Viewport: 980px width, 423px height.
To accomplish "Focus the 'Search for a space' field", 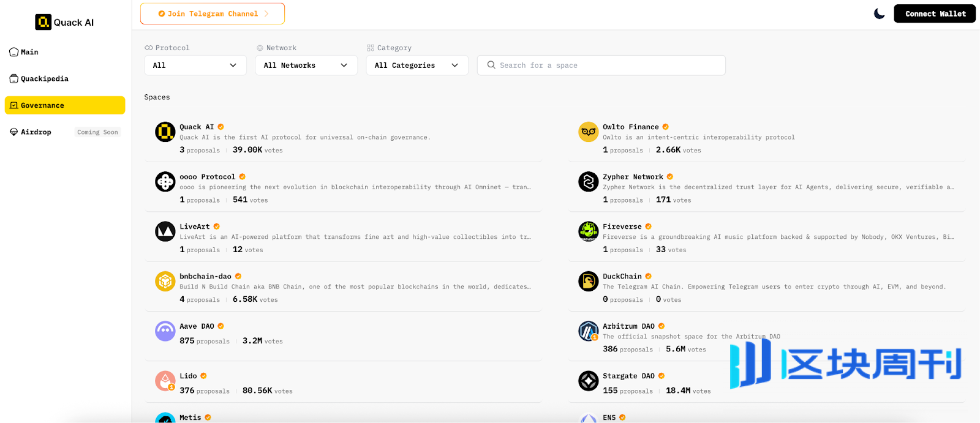I will pos(601,65).
